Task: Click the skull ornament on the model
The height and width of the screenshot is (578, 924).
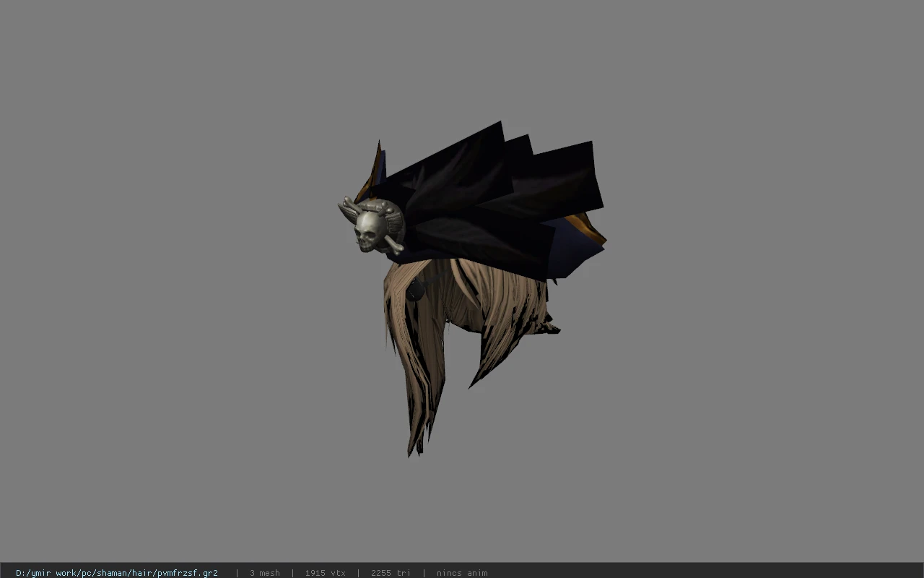Action: (373, 227)
